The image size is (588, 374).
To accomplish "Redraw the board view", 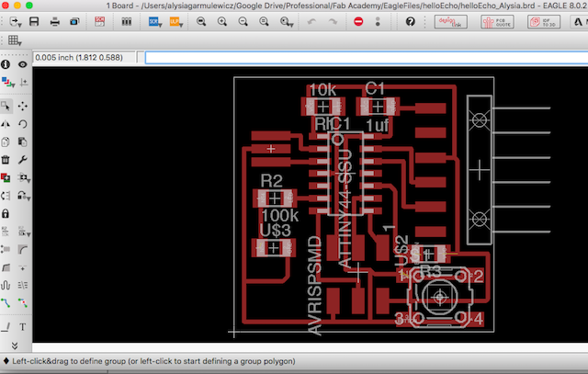I will click(x=264, y=22).
